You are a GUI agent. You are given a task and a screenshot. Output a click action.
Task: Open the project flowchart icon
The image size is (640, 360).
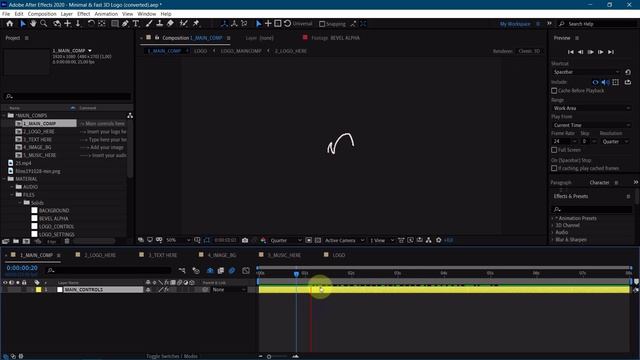tap(130, 116)
